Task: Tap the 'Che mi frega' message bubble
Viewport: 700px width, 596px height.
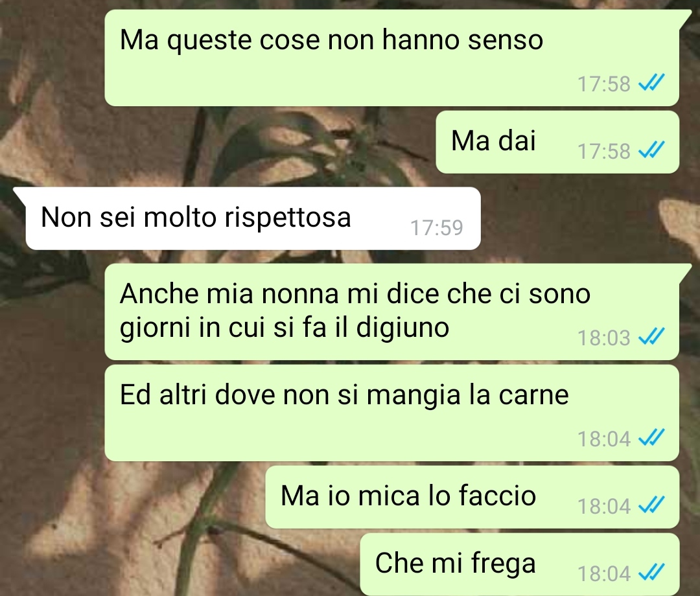Action: tap(520, 564)
